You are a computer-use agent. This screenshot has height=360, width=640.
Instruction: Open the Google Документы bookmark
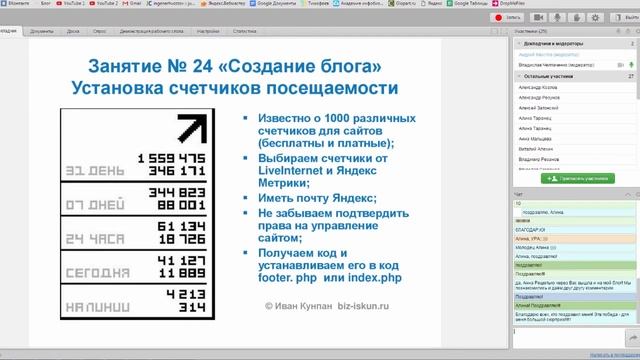pos(273,3)
